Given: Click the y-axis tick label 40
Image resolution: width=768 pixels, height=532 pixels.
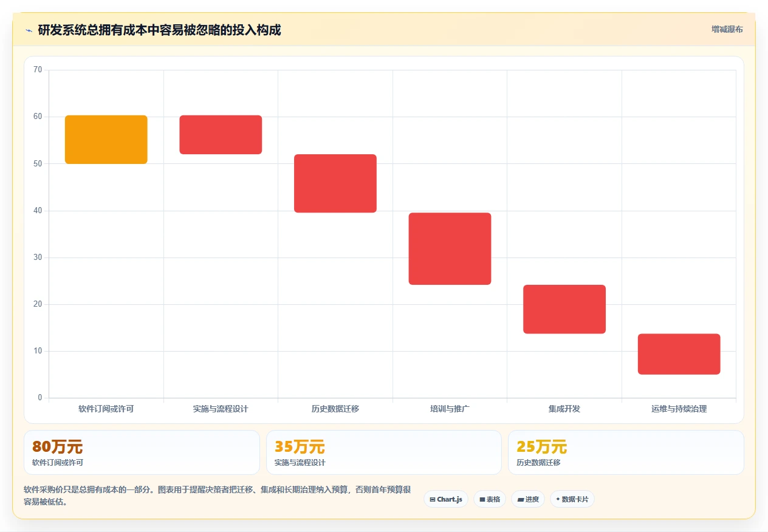Looking at the screenshot, I should click(x=38, y=211).
